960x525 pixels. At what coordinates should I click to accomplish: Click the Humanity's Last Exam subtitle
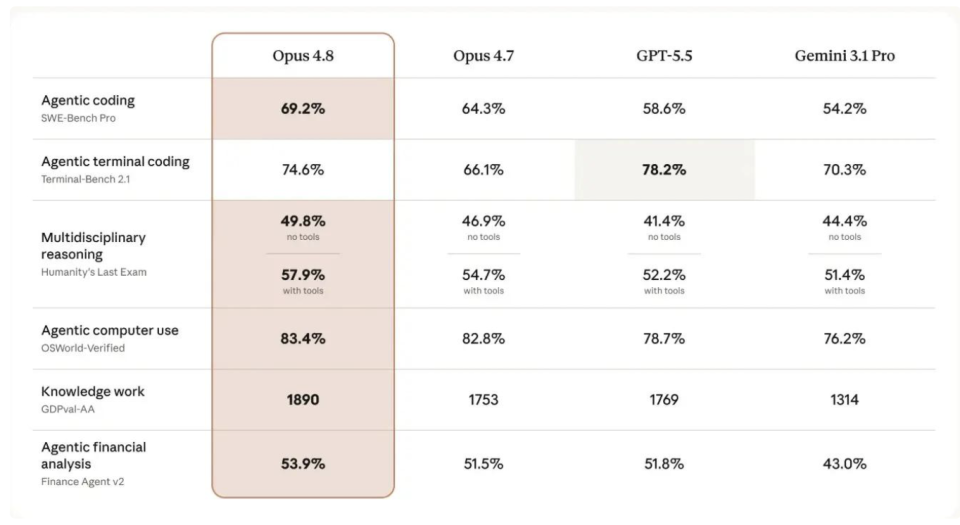(94, 272)
